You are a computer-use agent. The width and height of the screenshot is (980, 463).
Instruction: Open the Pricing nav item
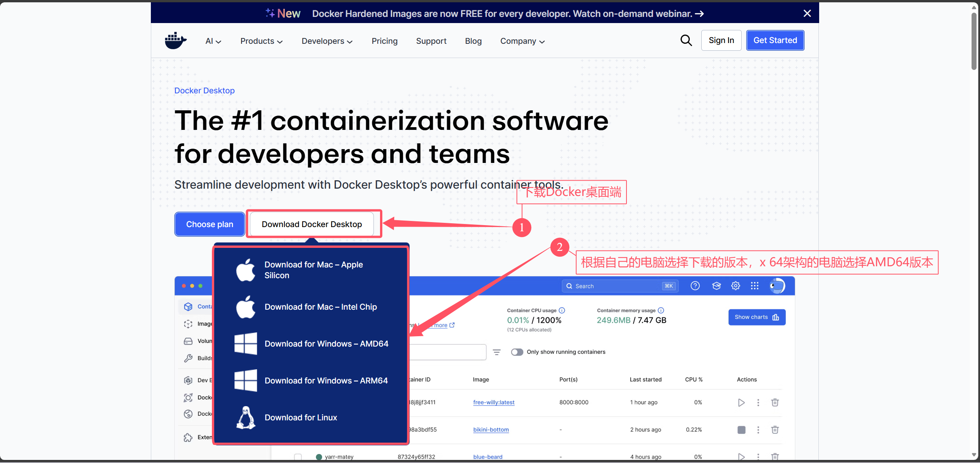384,41
